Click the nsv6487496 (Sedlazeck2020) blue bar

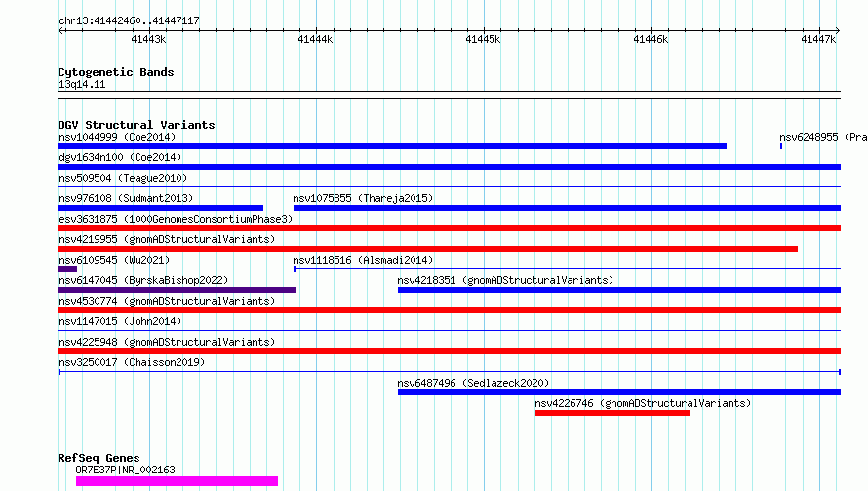(x=619, y=393)
